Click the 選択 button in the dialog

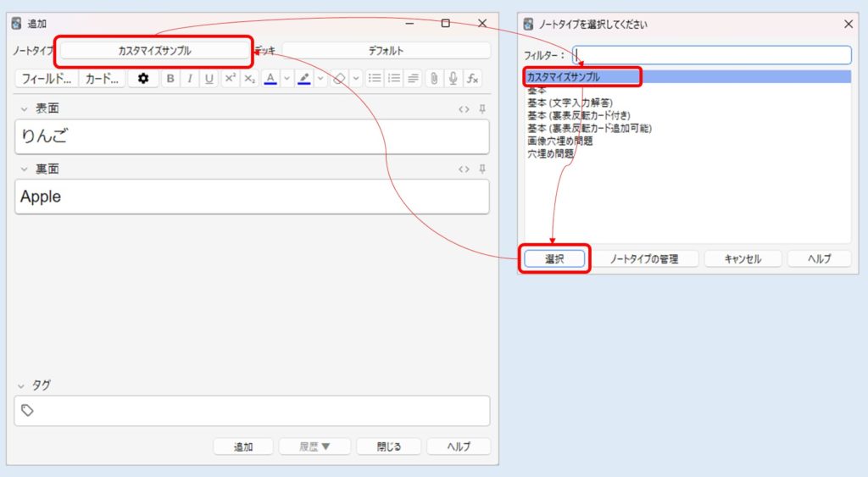click(554, 259)
